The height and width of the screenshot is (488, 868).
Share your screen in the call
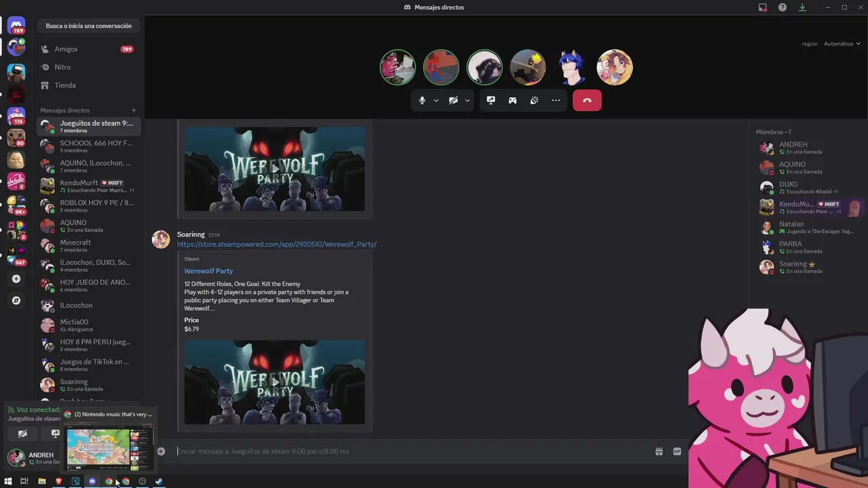tap(491, 100)
